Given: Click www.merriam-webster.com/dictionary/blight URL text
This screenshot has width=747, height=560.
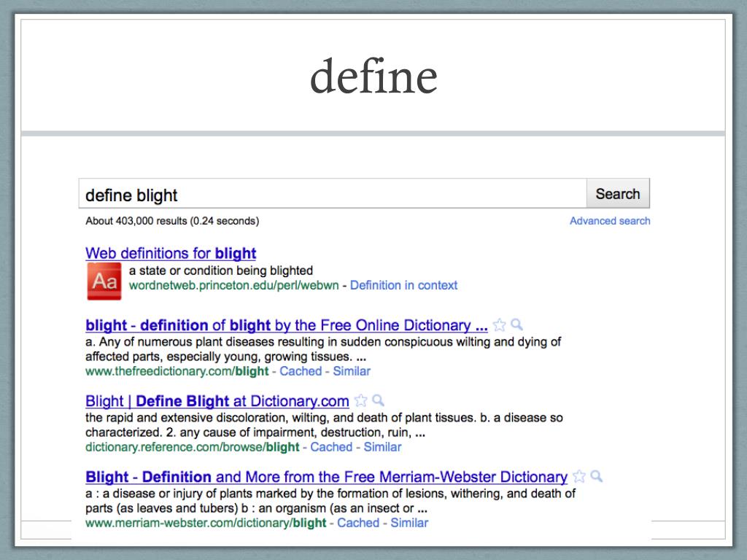Looking at the screenshot, I should [206, 523].
